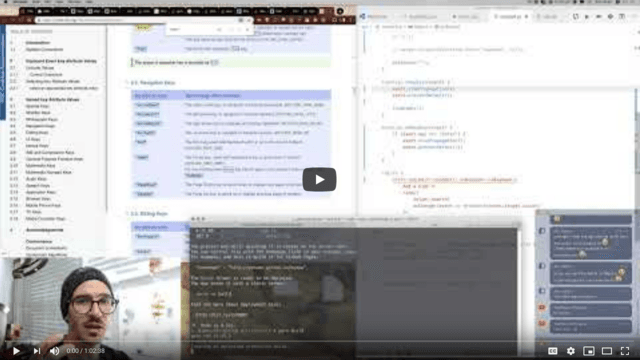The height and width of the screenshot is (360, 640).
Task: Skip to the next video
Action: pos(37,351)
